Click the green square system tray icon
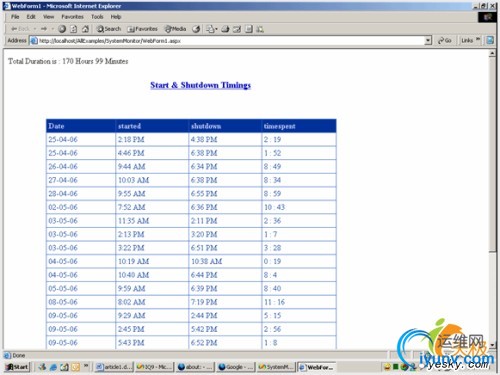Viewport: 500px width, 375px height. pyautogui.click(x=396, y=367)
